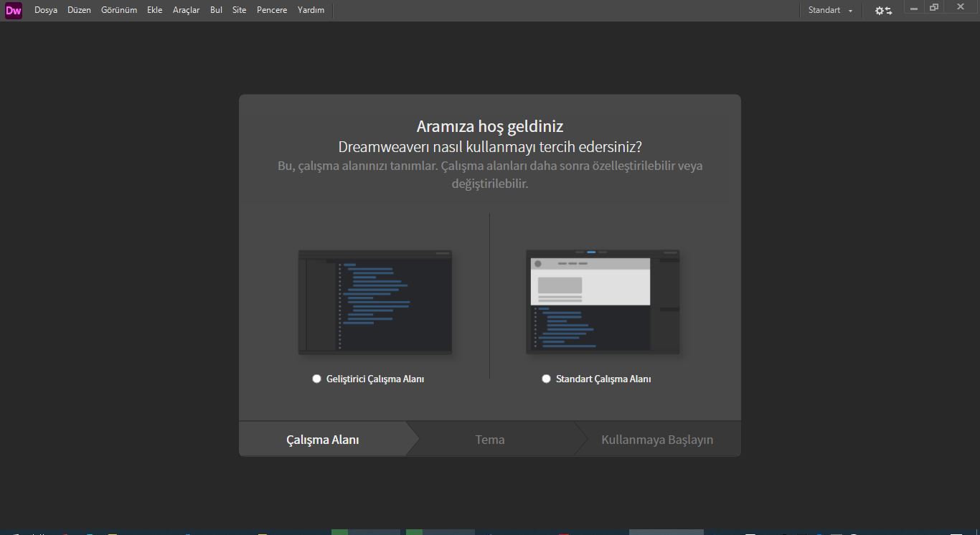This screenshot has width=980, height=535.
Task: Minimize the Dreamweaver window
Action: pyautogui.click(x=914, y=8)
